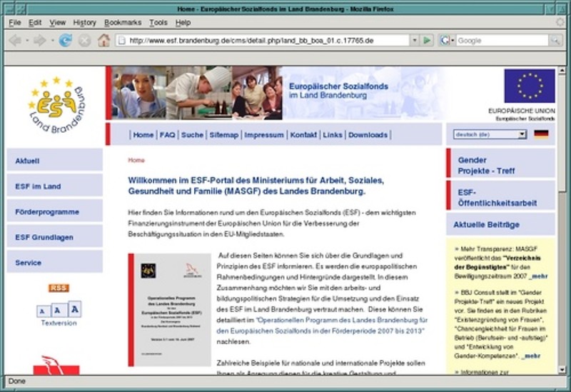Viewport: 571px width, 392px height.
Task: Click the scrollbar down arrow
Action: (x=562, y=370)
